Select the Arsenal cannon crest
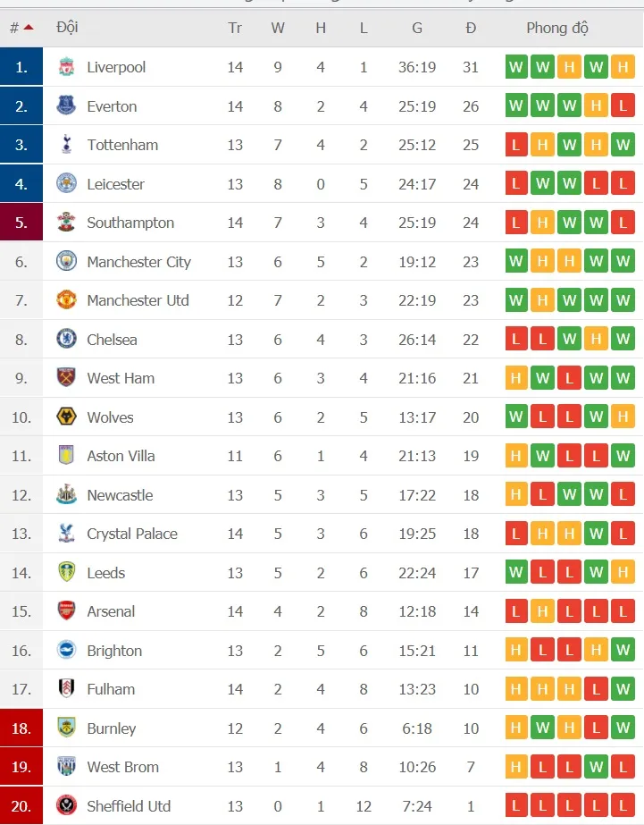The height and width of the screenshot is (825, 644). pos(65,611)
